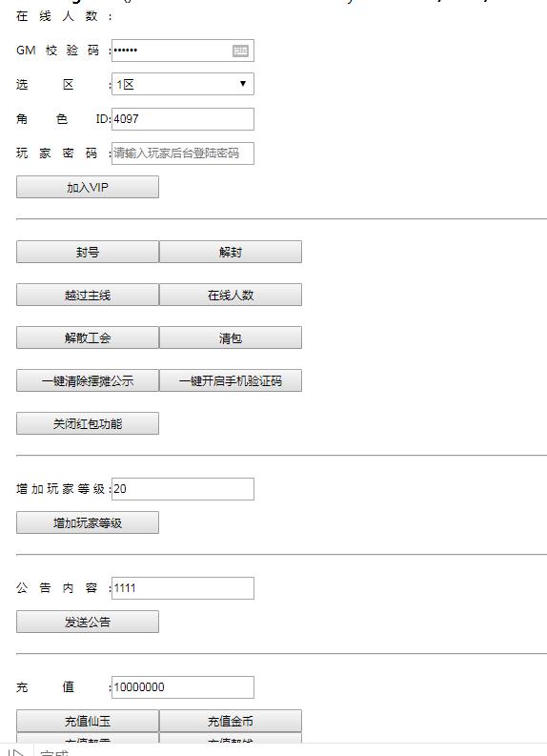Image resolution: width=547 pixels, height=756 pixels.
Task: Focus the 玩家密码 input field
Action: pos(183,153)
